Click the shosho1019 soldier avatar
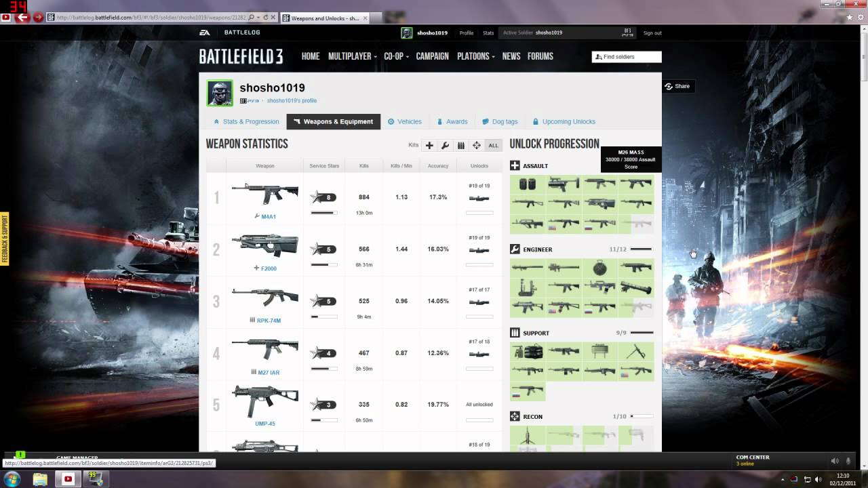The width and height of the screenshot is (868, 488). click(x=220, y=93)
